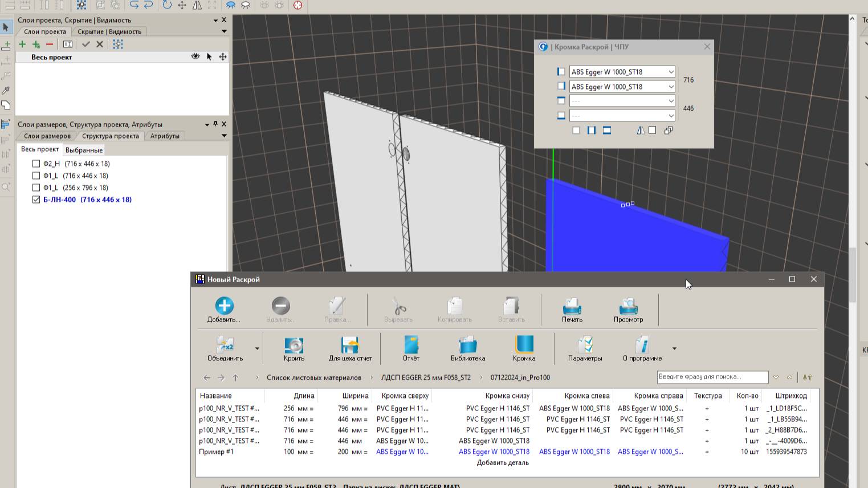Screen dimensions: 868x488
Task: Generate Для цеха отчет report
Action: point(350,348)
